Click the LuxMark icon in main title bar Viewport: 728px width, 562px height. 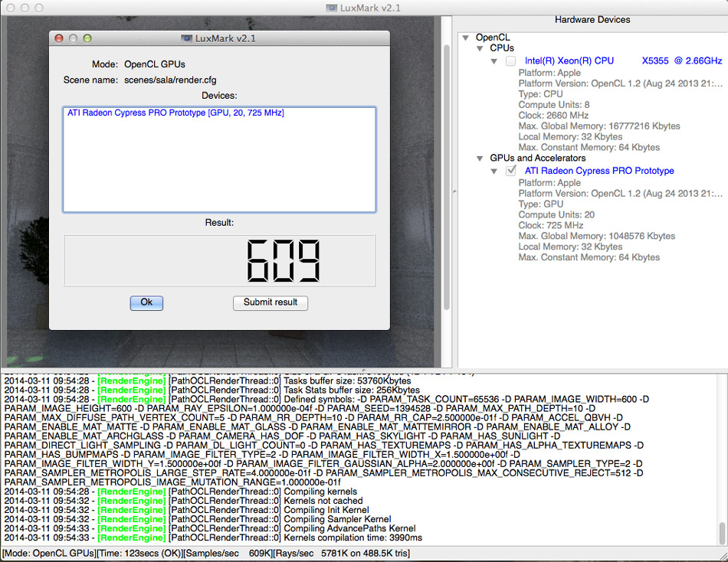pos(332,8)
